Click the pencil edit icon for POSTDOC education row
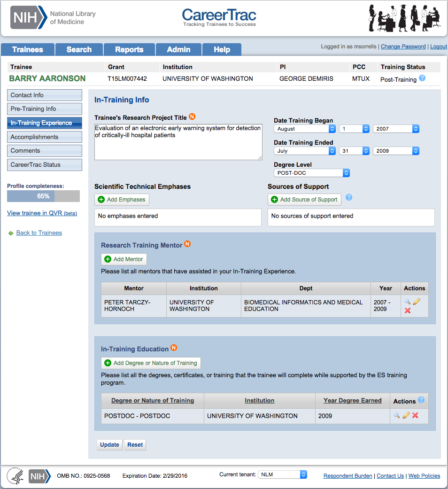Viewport: 448px width, 489px height. pos(406,415)
